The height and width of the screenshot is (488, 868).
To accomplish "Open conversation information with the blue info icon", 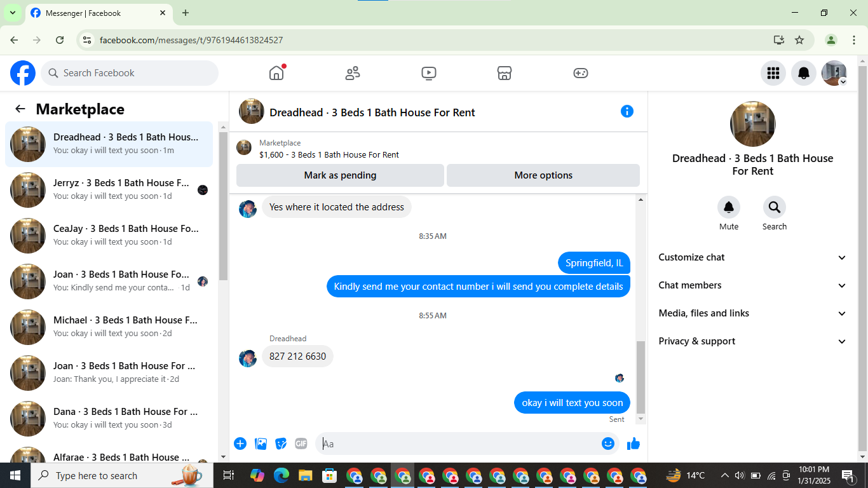I will point(627,111).
